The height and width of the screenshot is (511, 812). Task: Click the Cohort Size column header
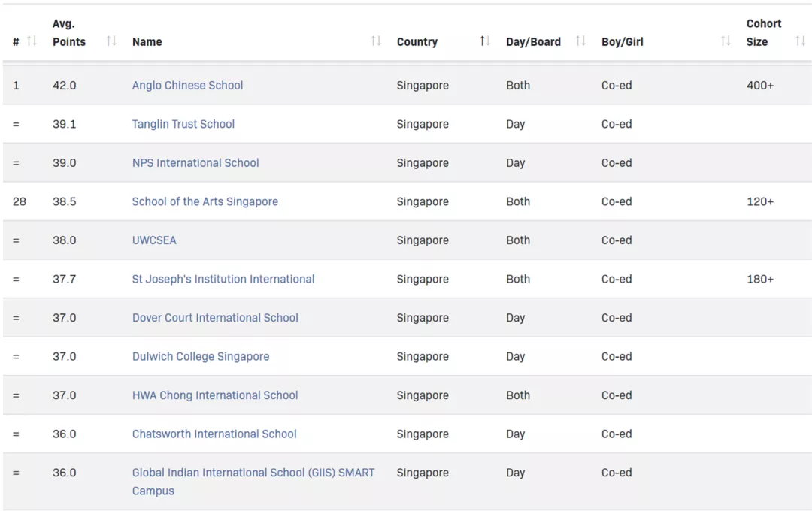(x=763, y=32)
